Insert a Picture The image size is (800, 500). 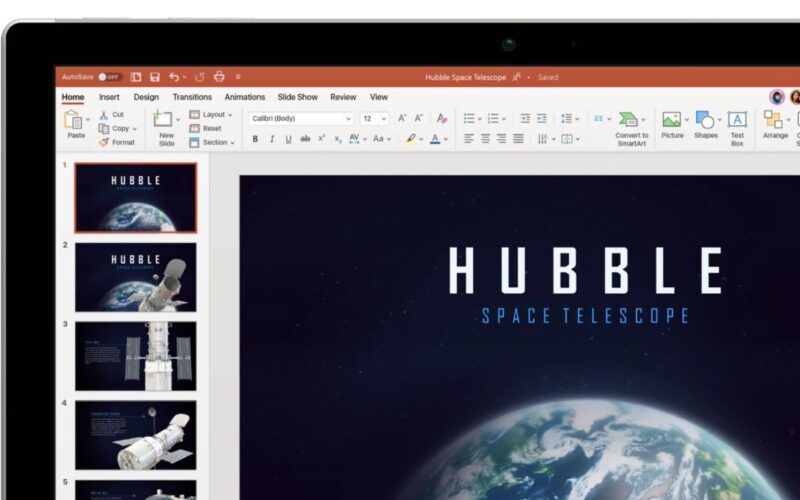point(672,124)
